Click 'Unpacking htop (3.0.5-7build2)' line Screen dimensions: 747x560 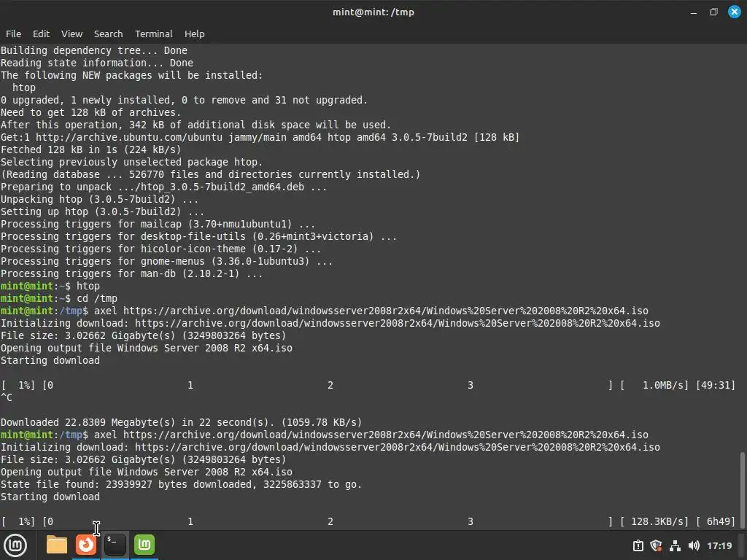99,200
